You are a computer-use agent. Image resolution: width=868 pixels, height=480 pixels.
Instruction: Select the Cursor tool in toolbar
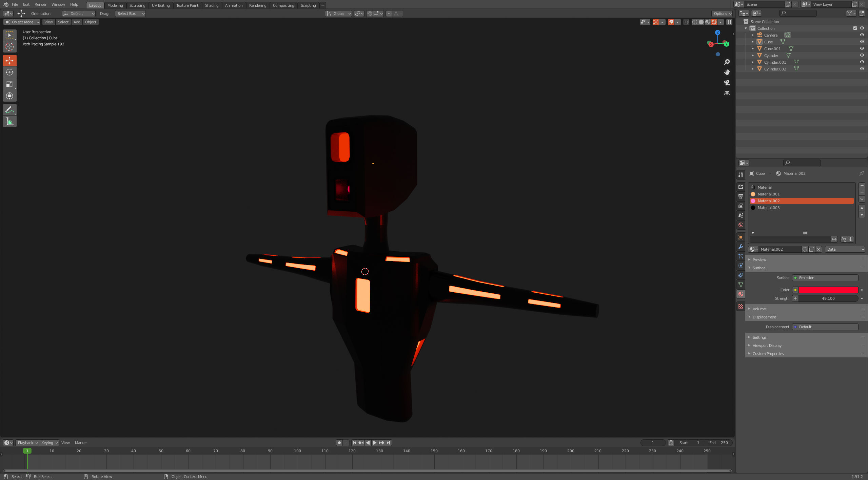point(9,47)
